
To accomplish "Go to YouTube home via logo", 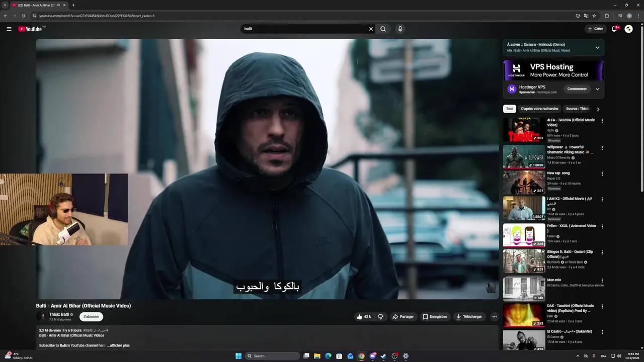I will tap(31, 29).
